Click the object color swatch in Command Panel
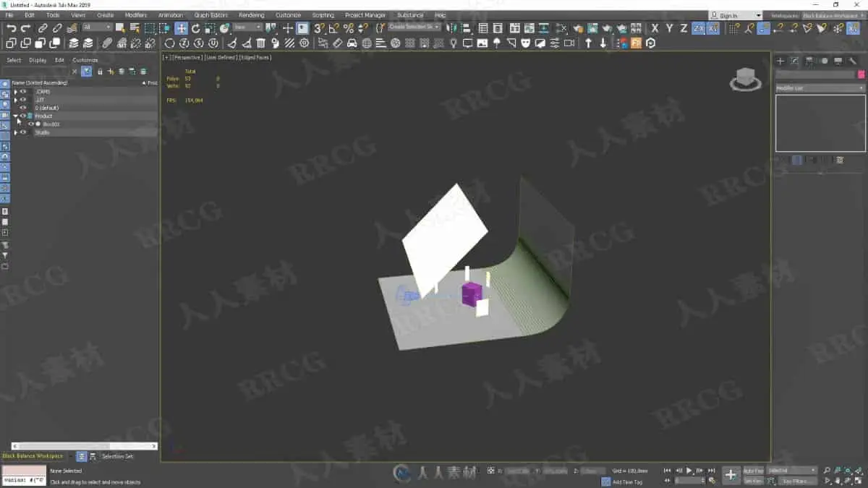Image resolution: width=868 pixels, height=488 pixels. tap(861, 74)
